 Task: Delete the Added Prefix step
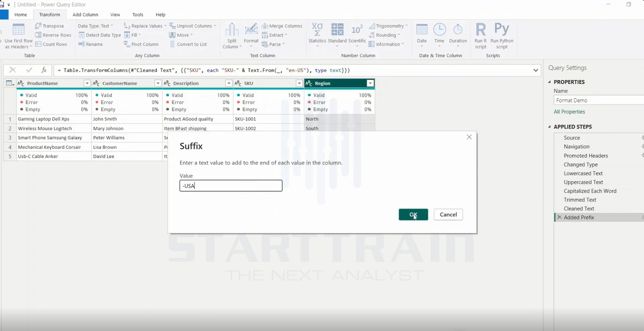(559, 218)
